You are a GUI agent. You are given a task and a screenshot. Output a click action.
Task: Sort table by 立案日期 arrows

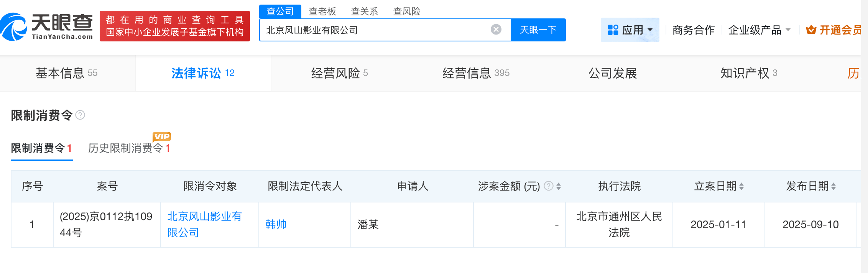click(x=741, y=186)
